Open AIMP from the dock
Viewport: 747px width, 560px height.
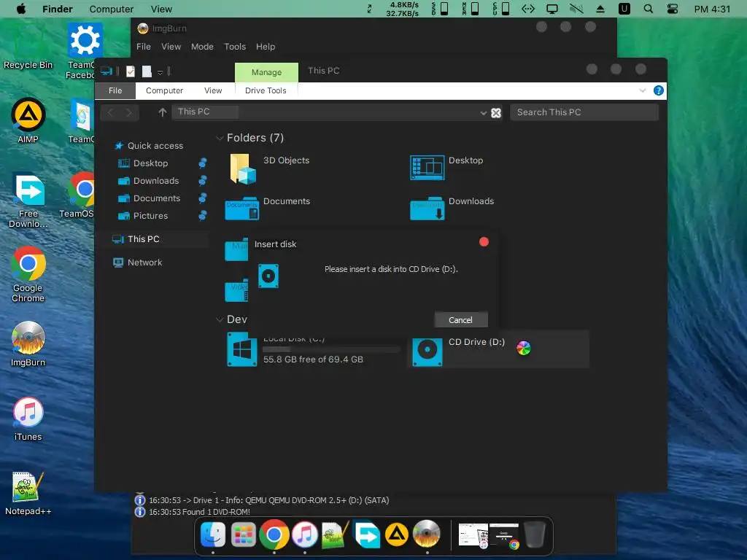(x=396, y=534)
